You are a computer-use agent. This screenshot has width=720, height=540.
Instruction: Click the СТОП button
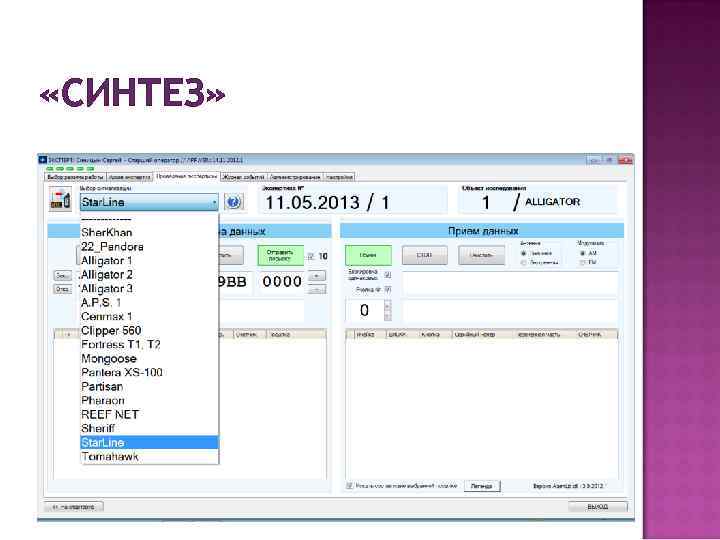[424, 255]
